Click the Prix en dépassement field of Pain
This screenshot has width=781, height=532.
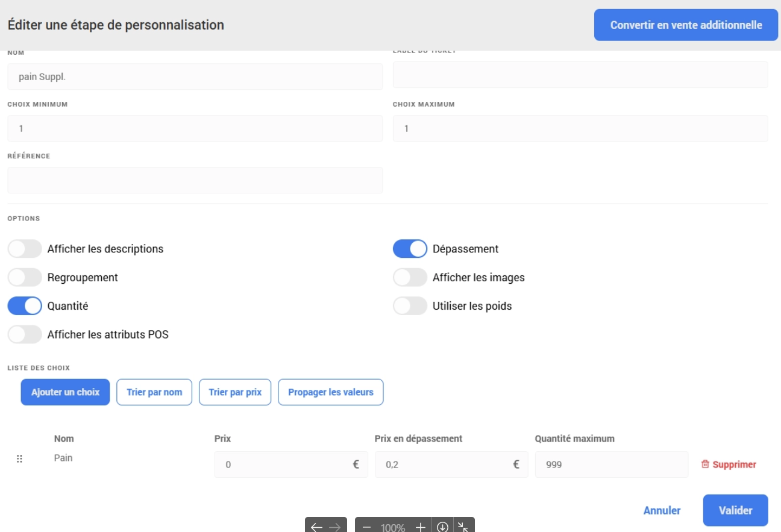tap(451, 465)
